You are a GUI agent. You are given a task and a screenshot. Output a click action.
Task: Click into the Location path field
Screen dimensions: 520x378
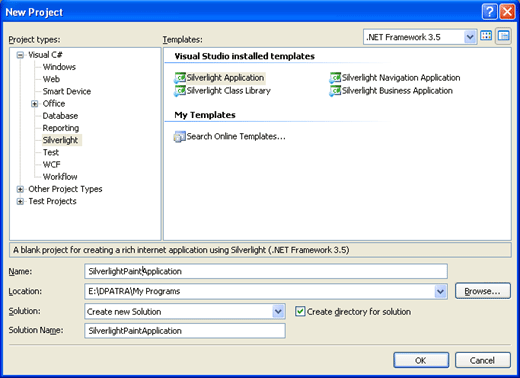(260, 292)
